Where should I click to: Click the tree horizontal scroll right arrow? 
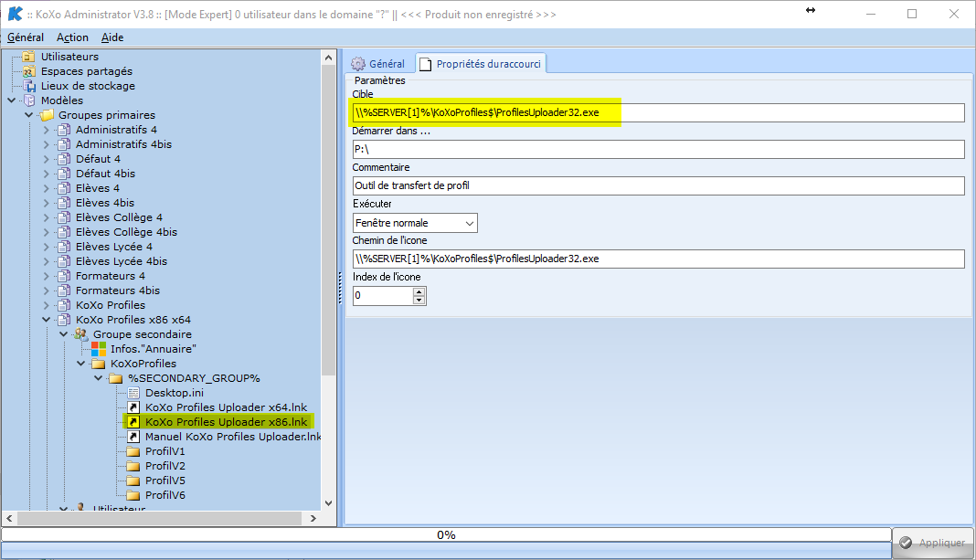313,518
